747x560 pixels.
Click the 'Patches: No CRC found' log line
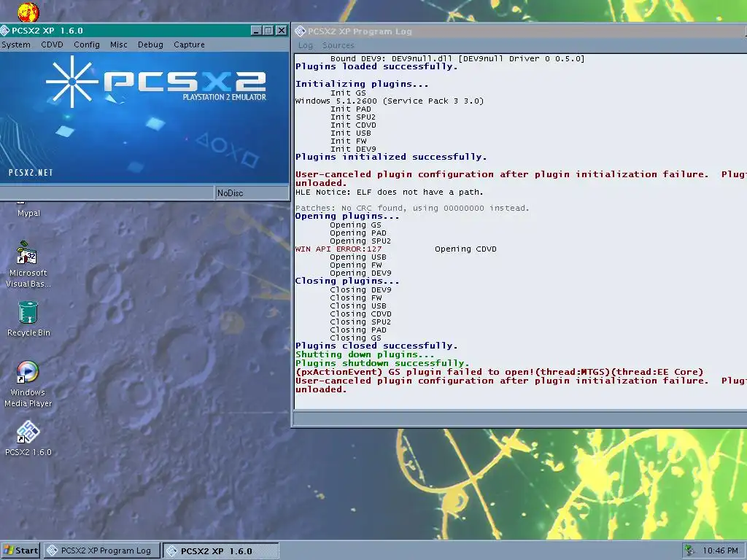[x=412, y=208]
